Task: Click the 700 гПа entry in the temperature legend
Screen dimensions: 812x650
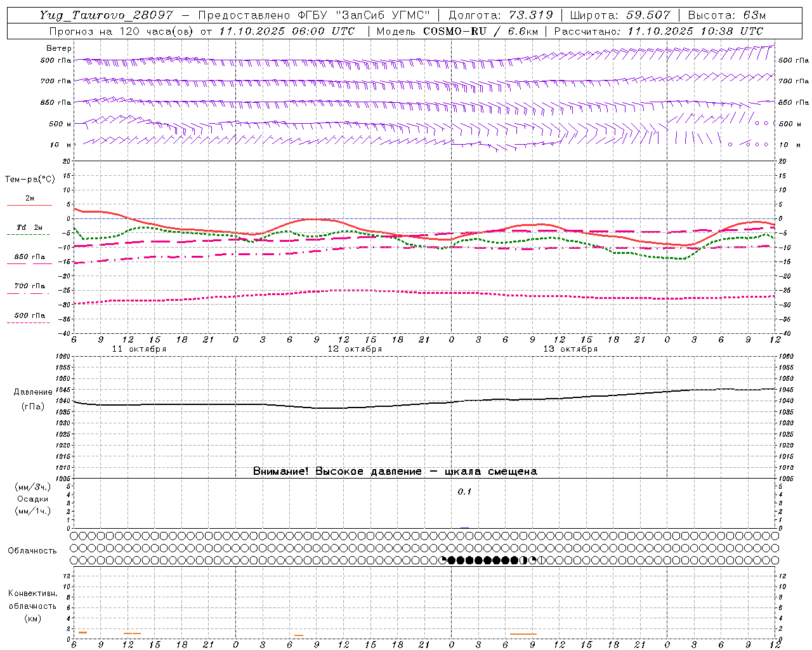Action: [x=30, y=286]
